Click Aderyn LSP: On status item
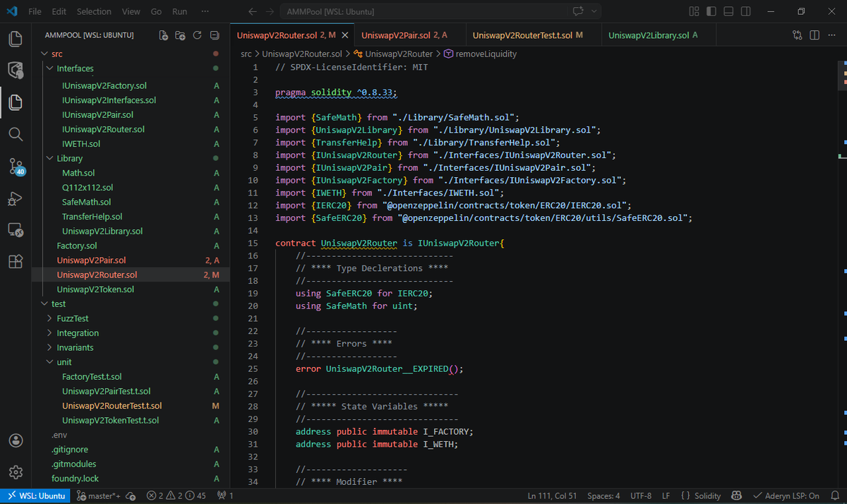 tap(786, 496)
